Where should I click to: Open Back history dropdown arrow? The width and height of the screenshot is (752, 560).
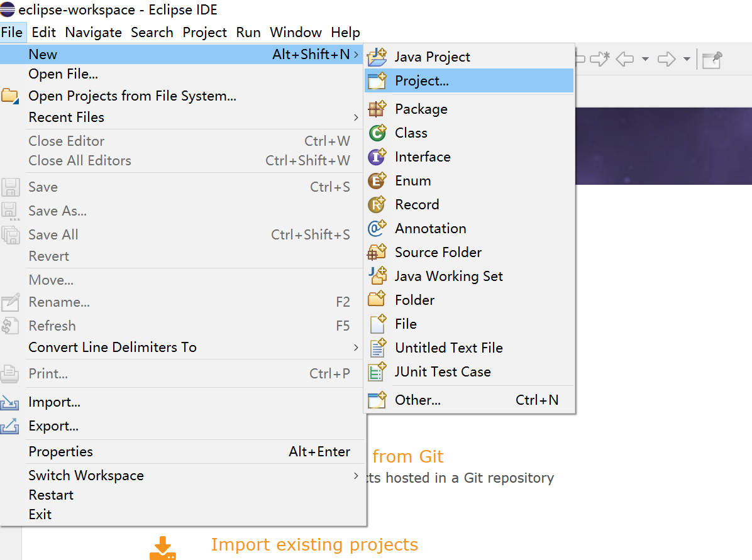(x=646, y=59)
